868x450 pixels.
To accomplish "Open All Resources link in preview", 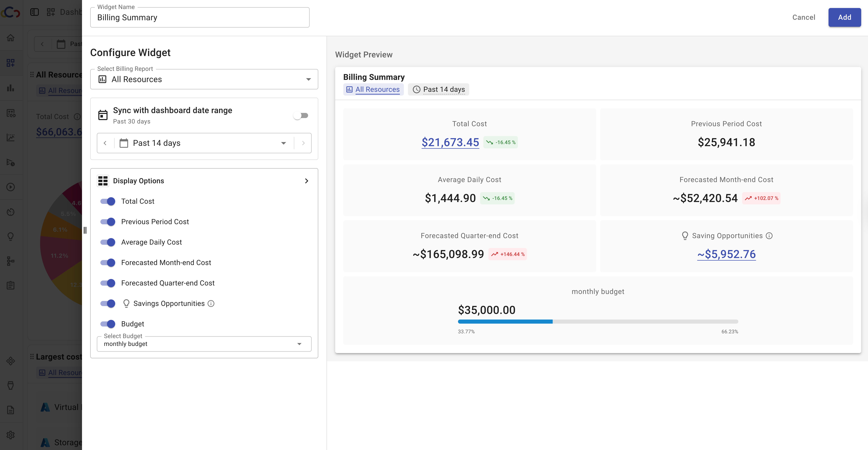I will (x=377, y=89).
